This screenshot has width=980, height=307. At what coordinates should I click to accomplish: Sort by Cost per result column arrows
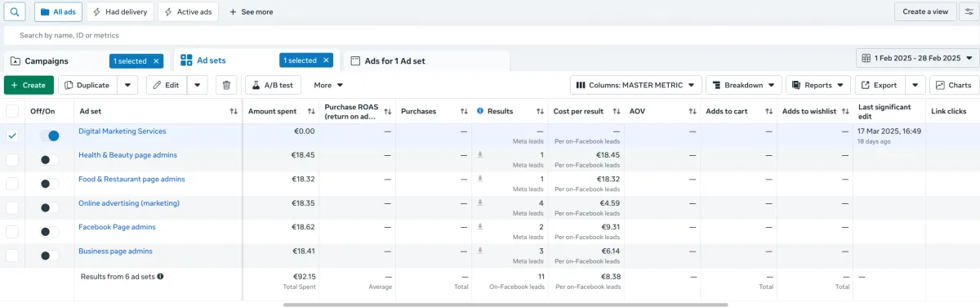(x=617, y=111)
